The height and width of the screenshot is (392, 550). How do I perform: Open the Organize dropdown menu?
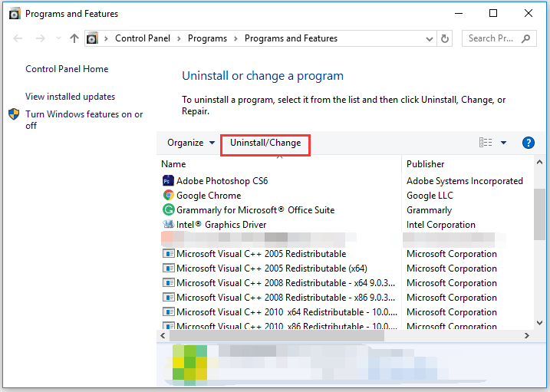pos(191,143)
